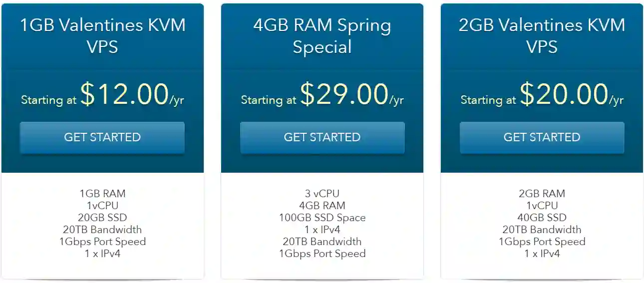This screenshot has width=644, height=283.
Task: Click the 1GB RAM spec line
Action: (102, 194)
